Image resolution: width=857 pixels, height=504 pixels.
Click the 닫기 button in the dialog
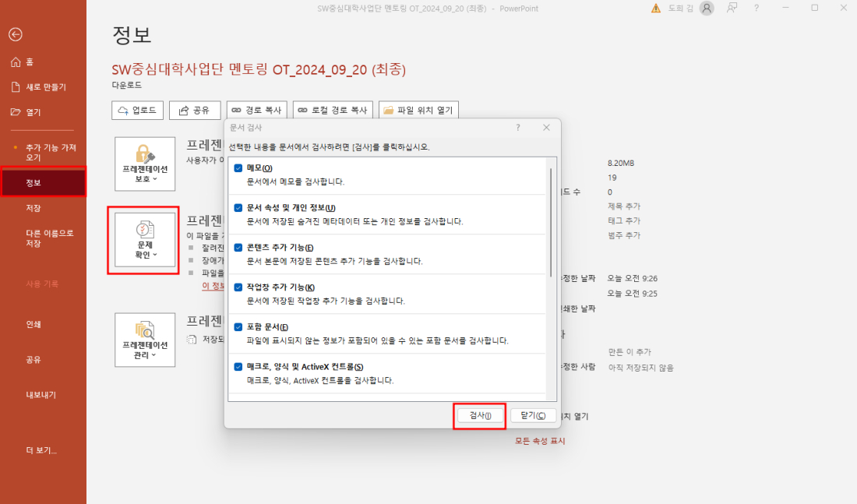[x=534, y=416]
